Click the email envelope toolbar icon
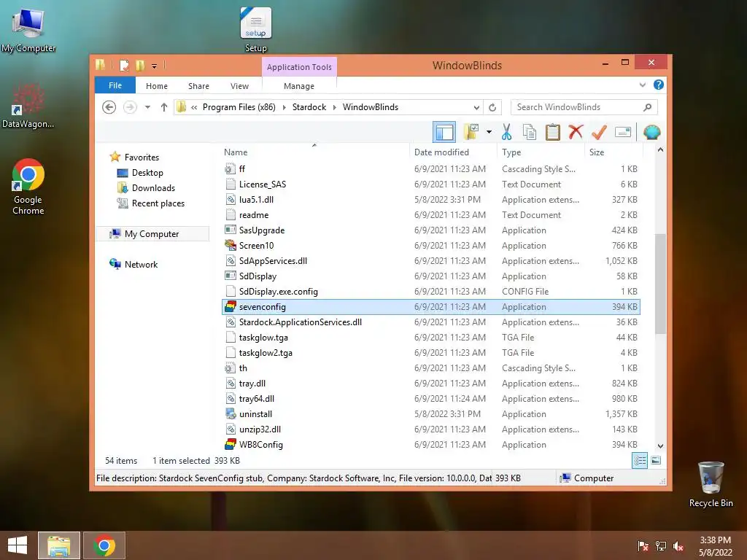This screenshot has height=560, width=747. tap(623, 132)
